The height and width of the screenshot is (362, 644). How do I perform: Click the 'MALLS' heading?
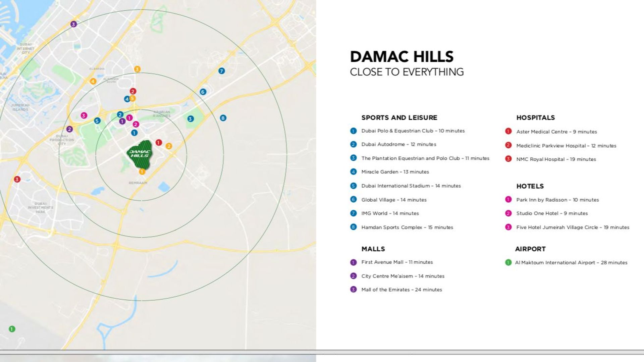point(373,249)
